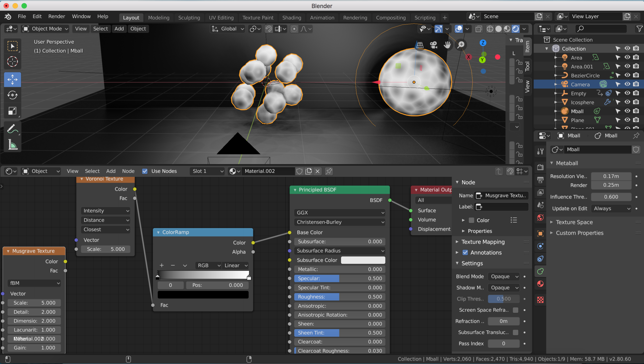Open the Object Mode dropdown
Screen dimensions: 644x364
[x=45, y=29]
